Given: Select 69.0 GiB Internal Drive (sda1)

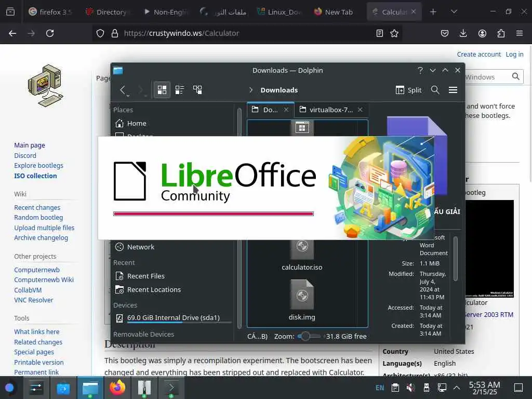Looking at the screenshot, I should [173, 318].
